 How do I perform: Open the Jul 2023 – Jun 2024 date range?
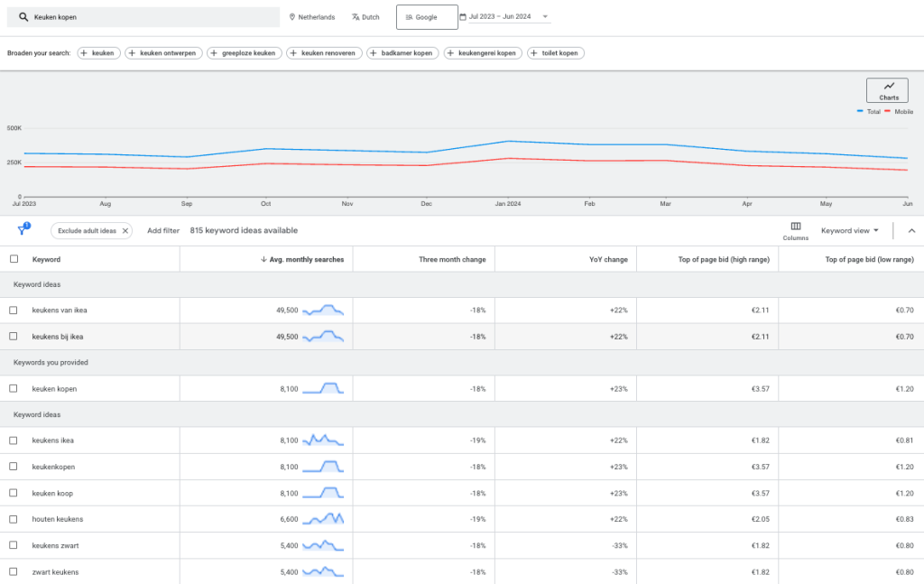point(509,16)
